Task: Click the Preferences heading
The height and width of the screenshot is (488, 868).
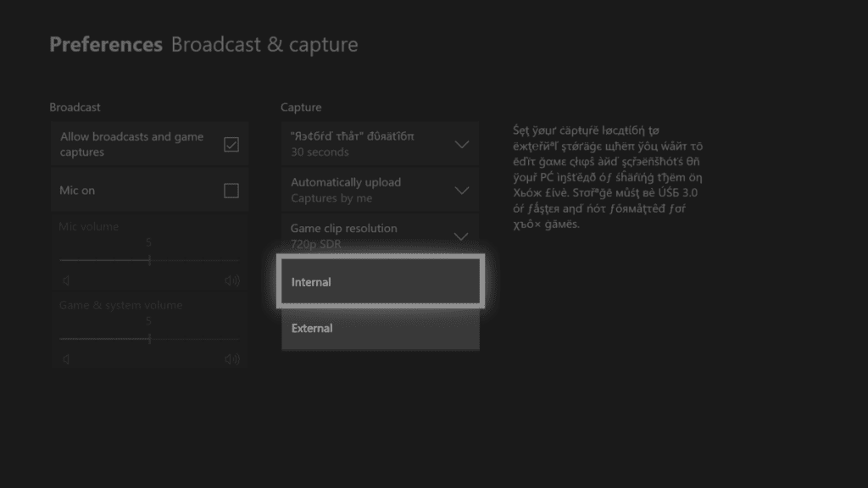Action: pos(105,44)
